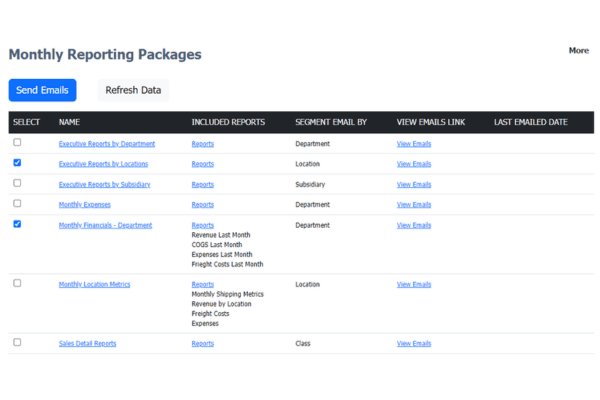Click the Name column header
600x400 pixels.
(x=69, y=122)
